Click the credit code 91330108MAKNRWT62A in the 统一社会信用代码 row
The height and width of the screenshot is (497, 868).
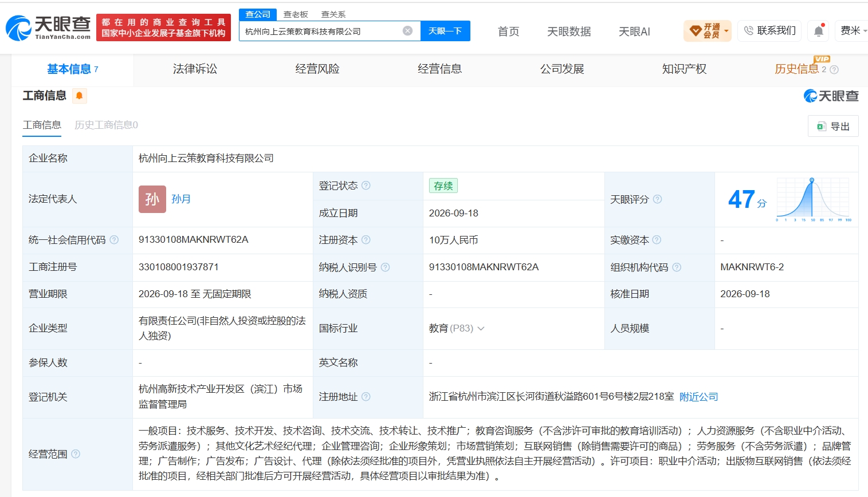tap(193, 239)
